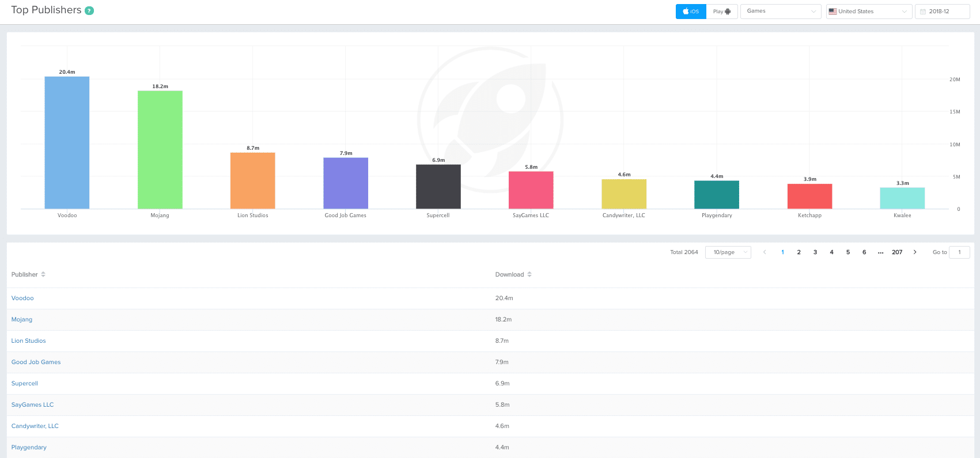The width and height of the screenshot is (980, 458).
Task: Open the Good Job Games link
Action: (36, 362)
